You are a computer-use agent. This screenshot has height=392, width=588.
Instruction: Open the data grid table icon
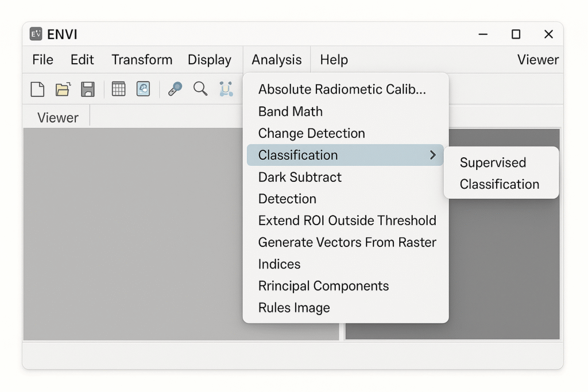(x=118, y=89)
